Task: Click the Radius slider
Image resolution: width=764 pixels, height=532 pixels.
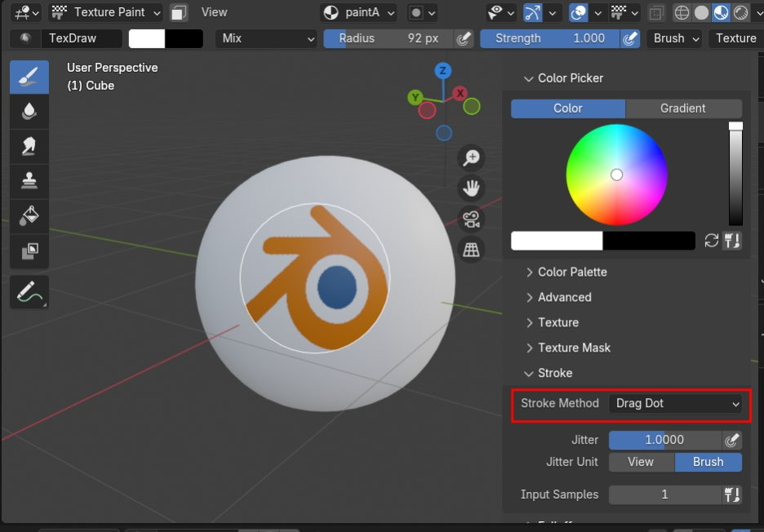Action: tap(389, 38)
